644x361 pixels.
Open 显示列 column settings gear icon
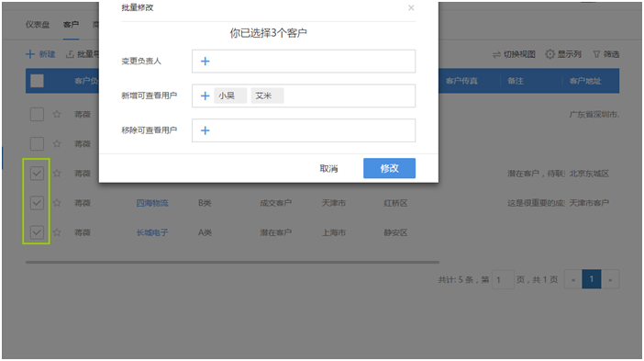[x=550, y=54]
